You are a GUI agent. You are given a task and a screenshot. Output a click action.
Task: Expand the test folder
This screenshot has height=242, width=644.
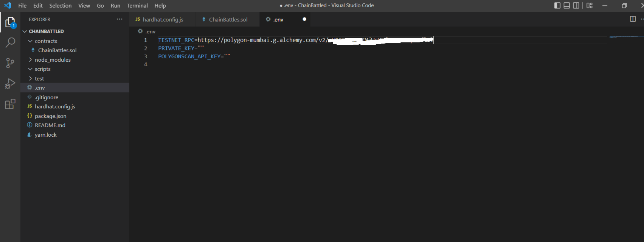click(39, 78)
